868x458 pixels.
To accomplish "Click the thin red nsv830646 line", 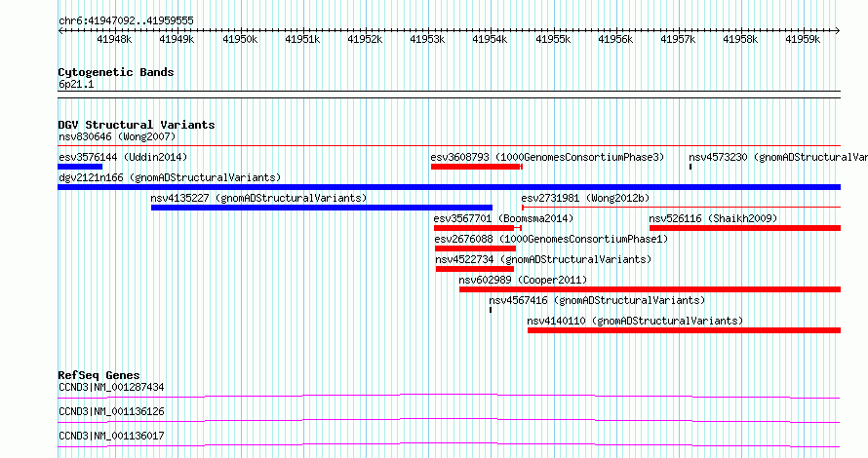I will (449, 146).
